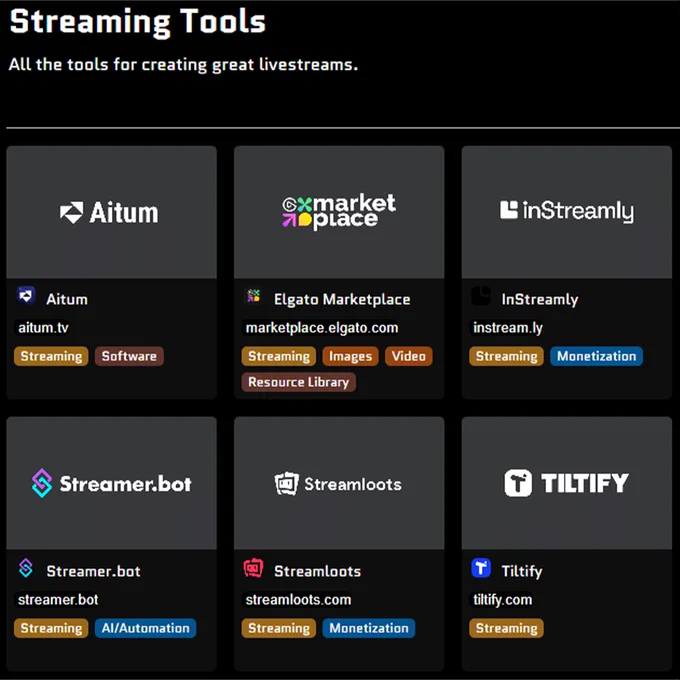Select Streaming tag on Elgato Marketplace card
680x680 pixels.
[279, 356]
